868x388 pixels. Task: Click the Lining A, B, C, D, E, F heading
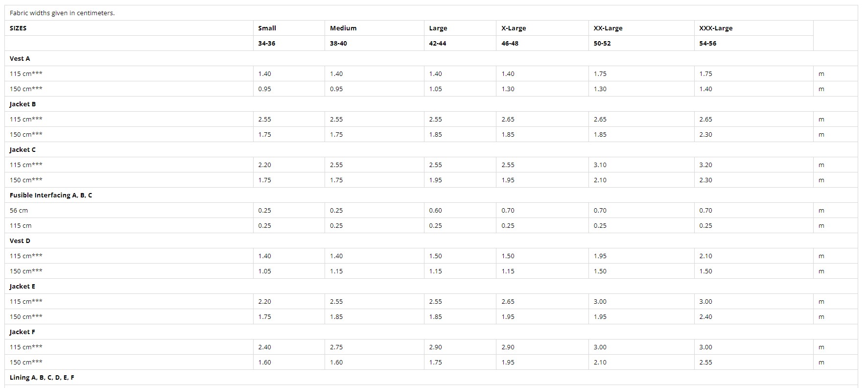42,378
